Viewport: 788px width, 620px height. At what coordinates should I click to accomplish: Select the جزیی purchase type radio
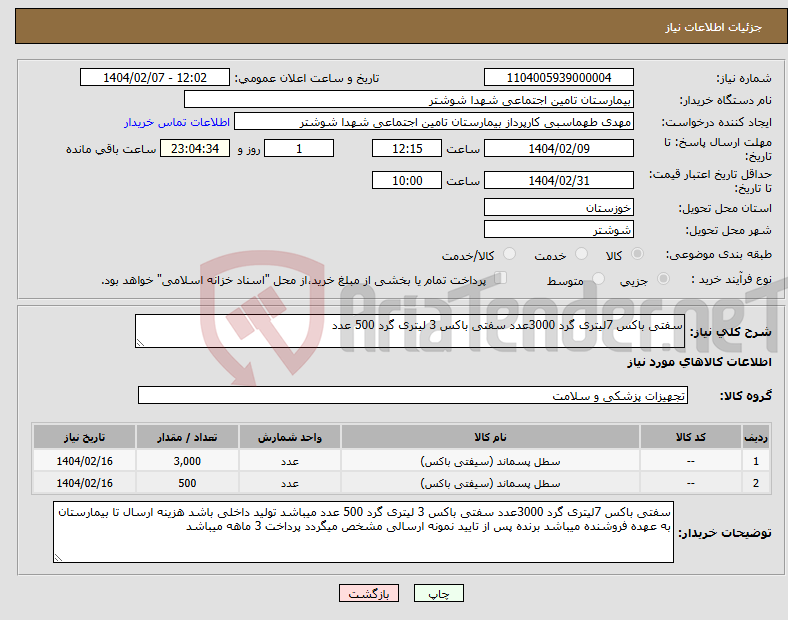[x=663, y=278]
